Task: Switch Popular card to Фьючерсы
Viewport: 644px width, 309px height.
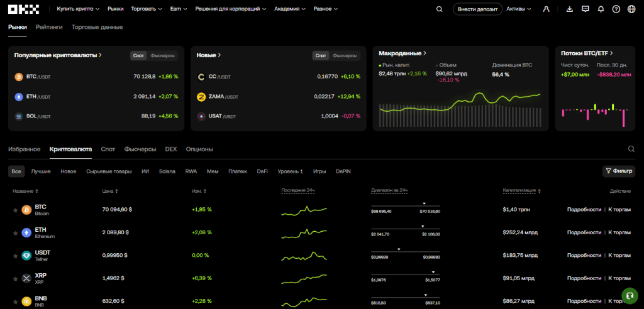Action: click(x=162, y=55)
